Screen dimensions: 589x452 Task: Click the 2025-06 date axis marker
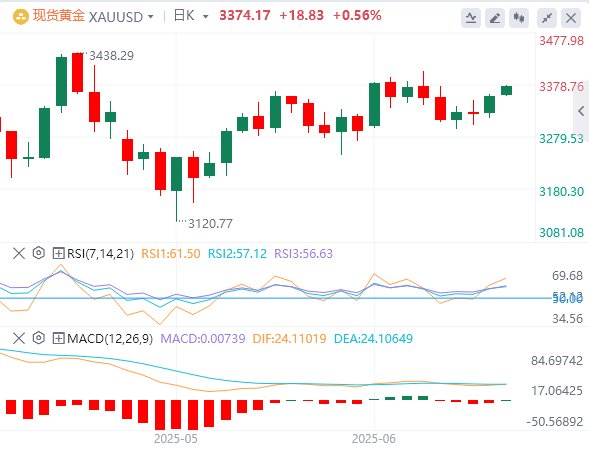click(374, 438)
